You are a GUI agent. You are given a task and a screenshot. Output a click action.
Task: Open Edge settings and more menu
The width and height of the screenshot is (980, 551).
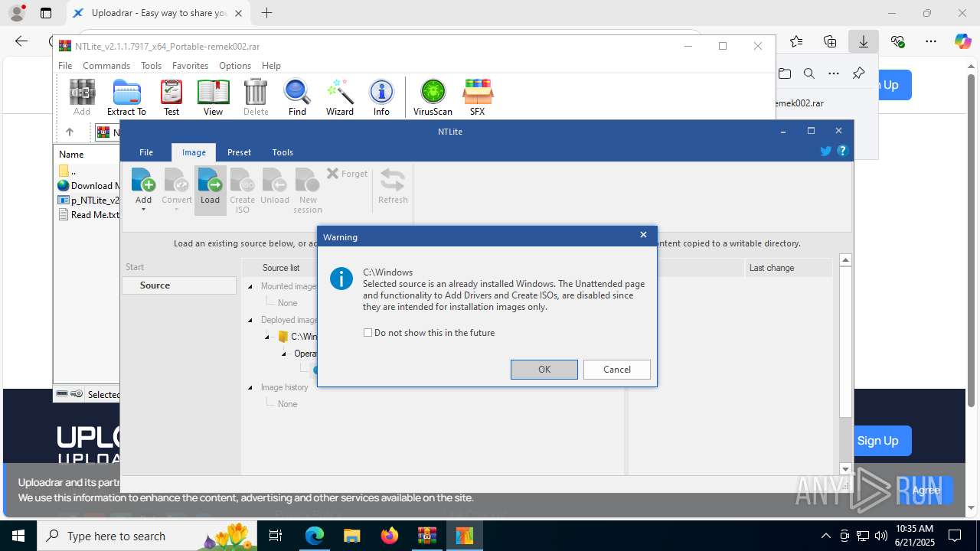[x=930, y=41]
